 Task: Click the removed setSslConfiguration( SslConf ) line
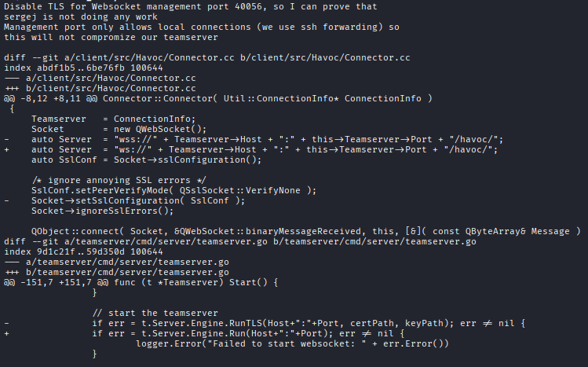125,200
